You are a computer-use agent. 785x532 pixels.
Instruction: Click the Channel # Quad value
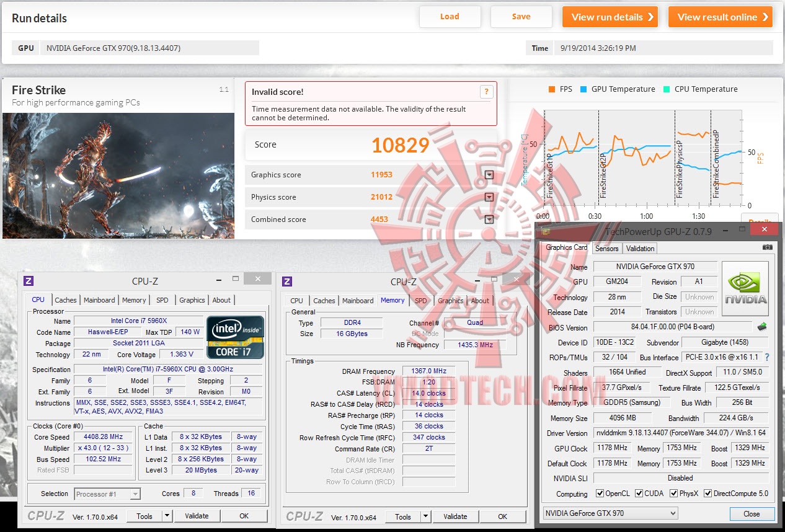[x=475, y=322]
